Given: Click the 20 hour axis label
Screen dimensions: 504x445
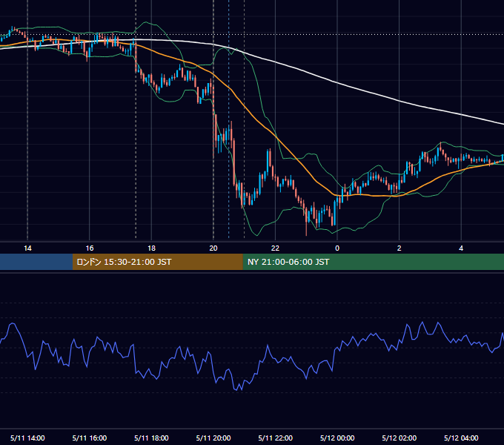Looking at the screenshot, I should (x=213, y=248).
